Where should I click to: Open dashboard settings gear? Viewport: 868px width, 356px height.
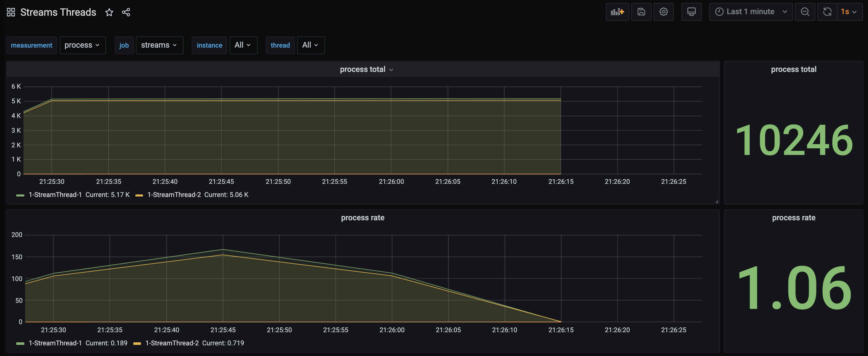click(663, 12)
